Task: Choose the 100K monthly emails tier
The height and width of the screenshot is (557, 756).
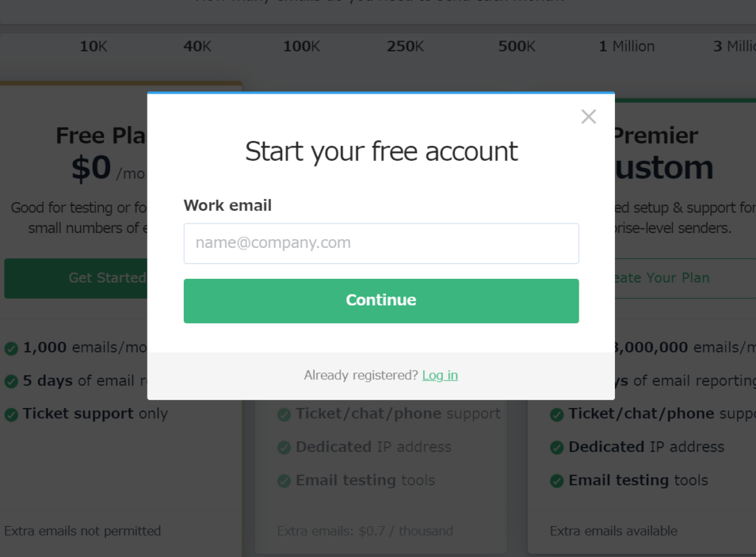Action: click(x=301, y=46)
